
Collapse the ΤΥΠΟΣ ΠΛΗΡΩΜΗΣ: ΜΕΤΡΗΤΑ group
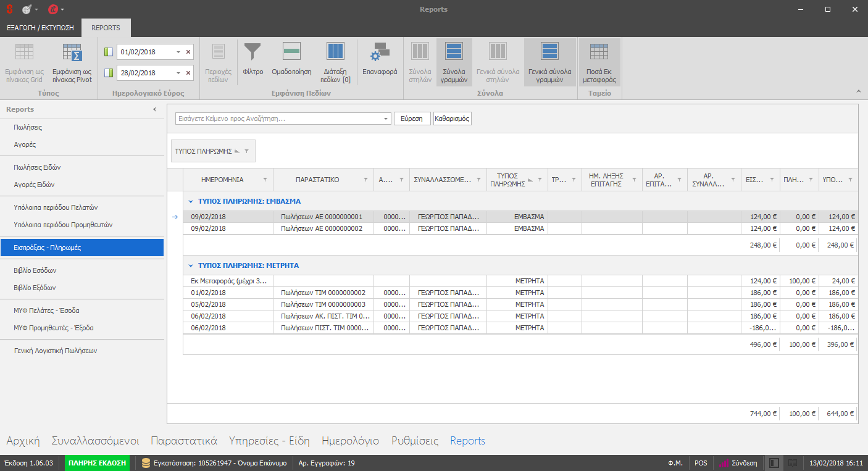(x=191, y=265)
